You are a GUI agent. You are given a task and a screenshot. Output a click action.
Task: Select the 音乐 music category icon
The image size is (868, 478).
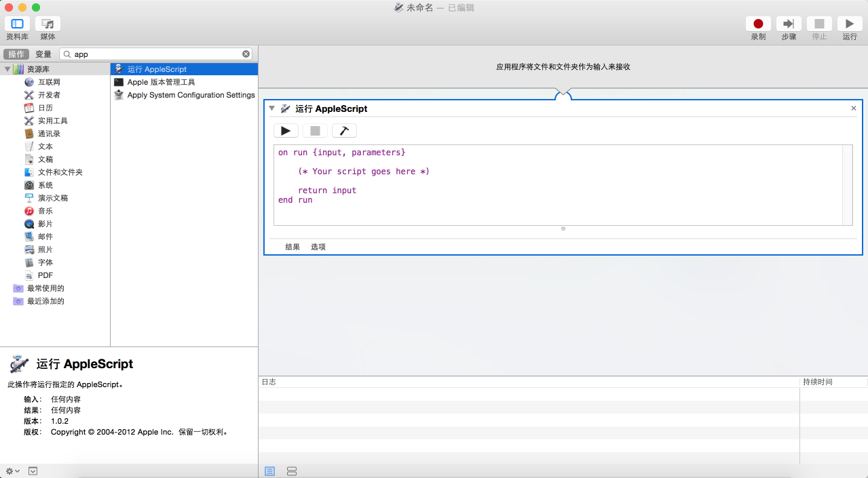click(29, 211)
